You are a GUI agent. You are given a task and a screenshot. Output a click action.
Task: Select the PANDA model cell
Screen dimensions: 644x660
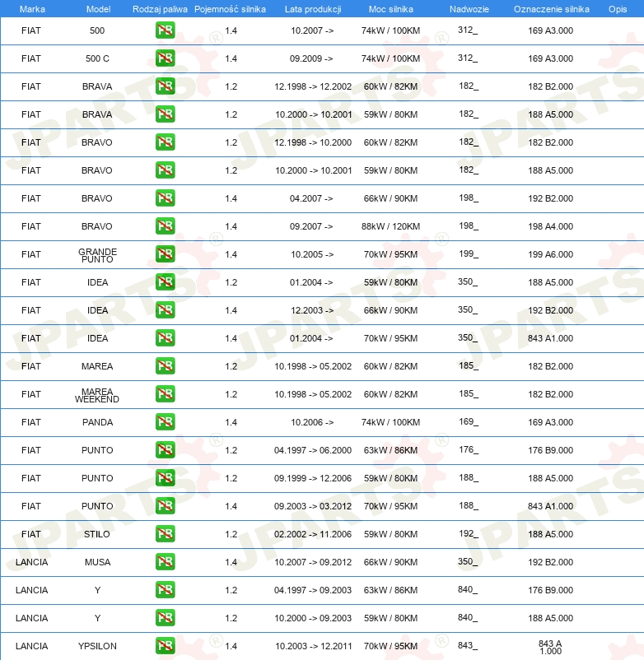(97, 422)
